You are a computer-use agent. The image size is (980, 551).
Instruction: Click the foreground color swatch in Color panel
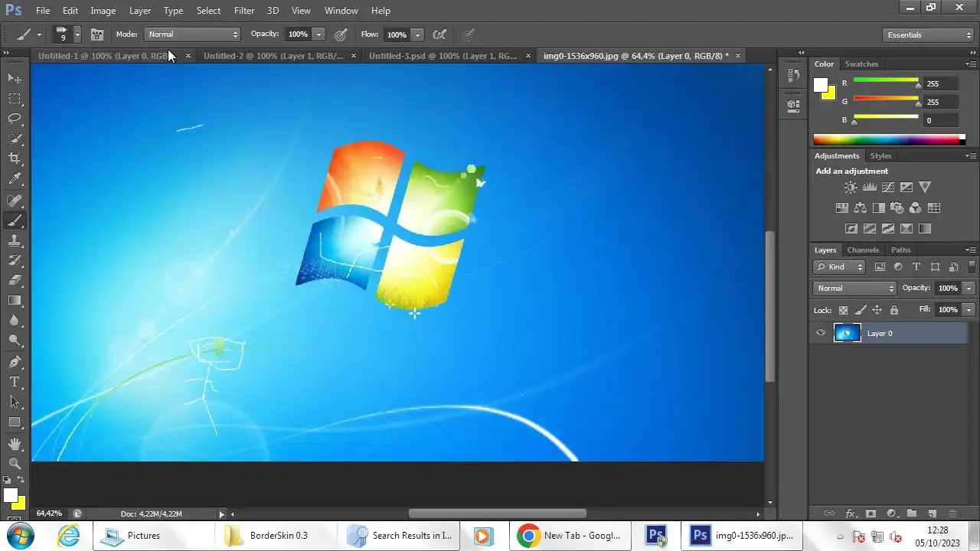821,85
